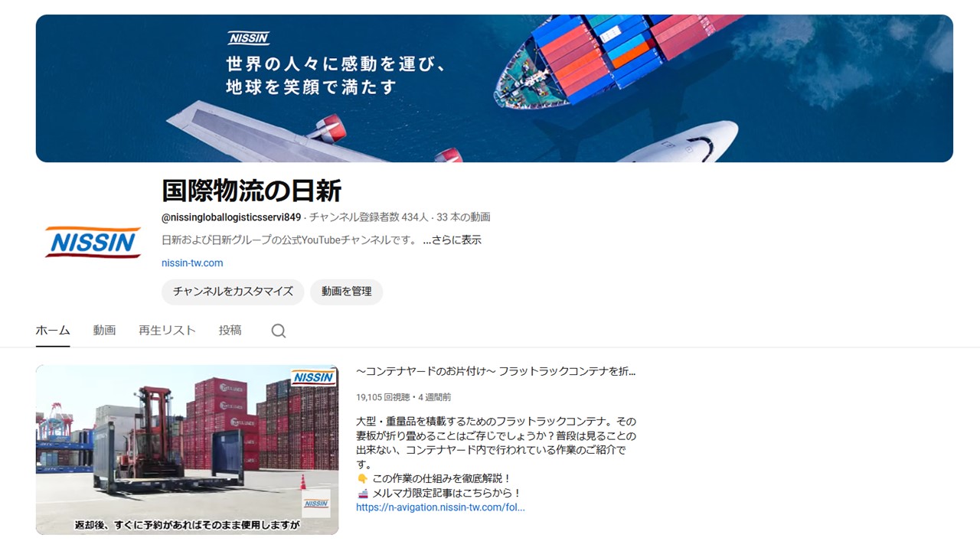Click NISSIN logo on the channel banner

[x=249, y=38]
